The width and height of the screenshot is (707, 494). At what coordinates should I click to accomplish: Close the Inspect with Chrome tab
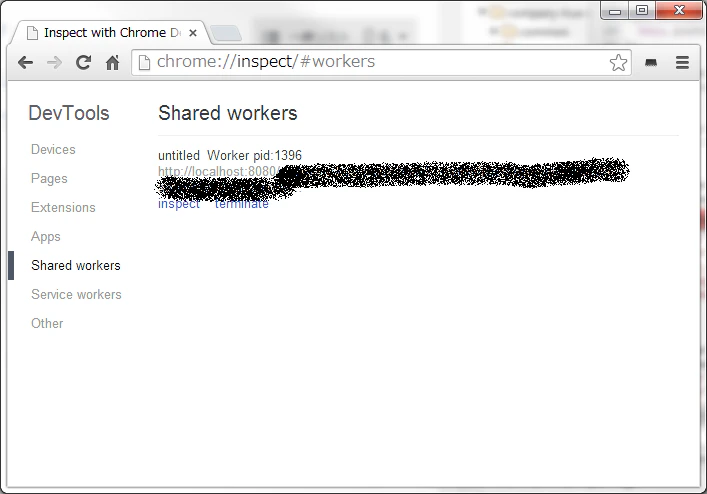[193, 33]
